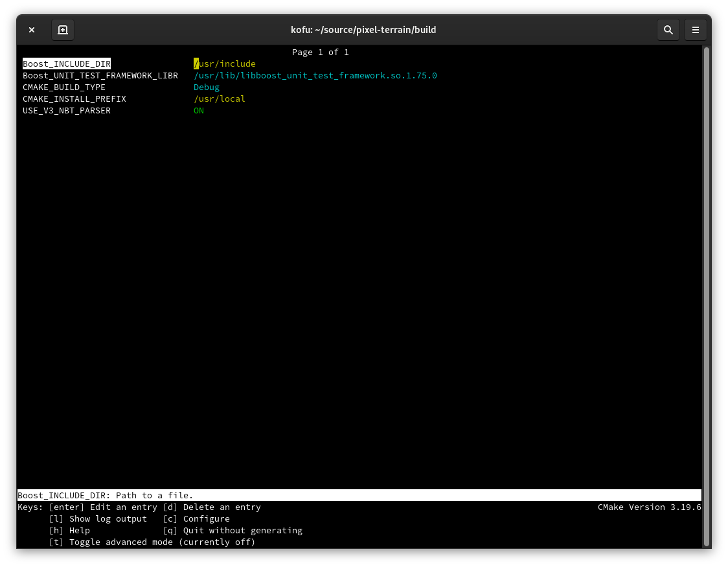The height and width of the screenshot is (567, 728).
Task: Click the /usr/include path value
Action: [x=225, y=64]
